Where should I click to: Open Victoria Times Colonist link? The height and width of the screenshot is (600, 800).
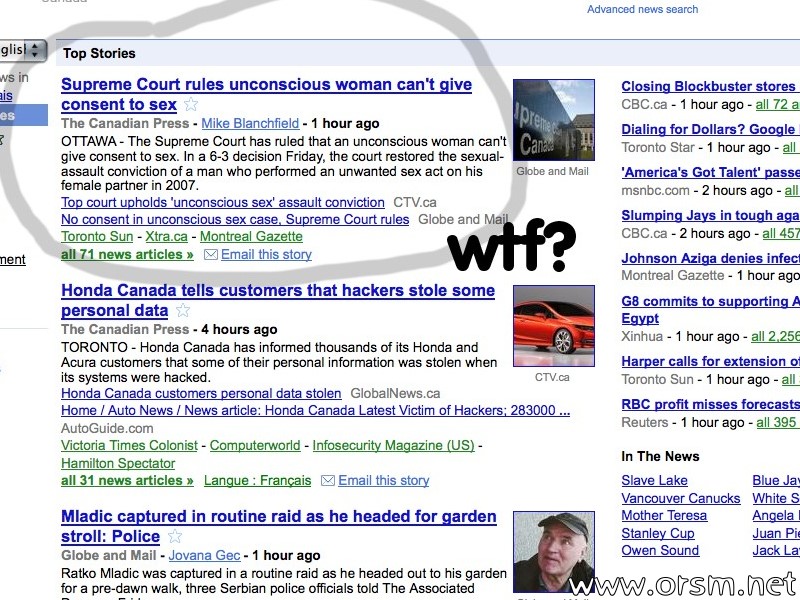129,445
